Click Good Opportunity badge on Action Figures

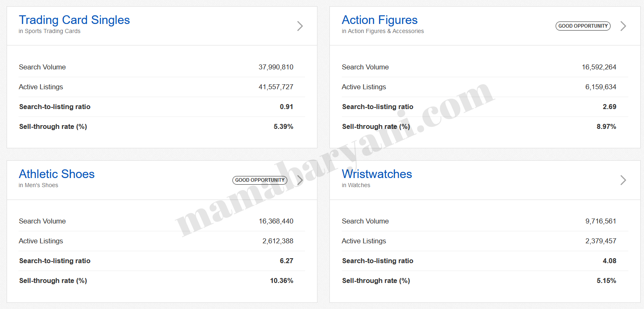click(x=583, y=26)
